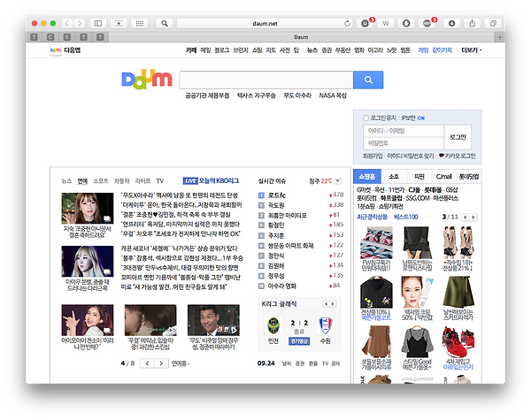Open the 베스트100 link
Image resolution: width=531 pixels, height=420 pixels.
pos(406,217)
